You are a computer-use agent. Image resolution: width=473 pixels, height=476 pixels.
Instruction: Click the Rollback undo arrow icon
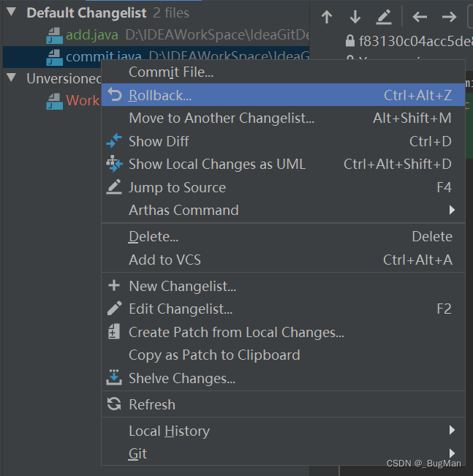115,94
